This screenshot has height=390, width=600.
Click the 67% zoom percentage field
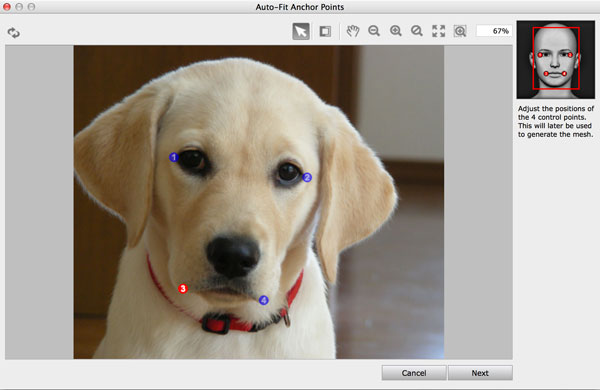(494, 31)
